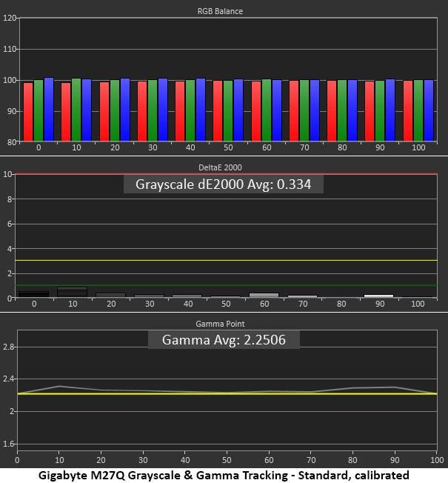Click the blue bar at 90 in RGB Balance
448x483 pixels.
[x=390, y=110]
